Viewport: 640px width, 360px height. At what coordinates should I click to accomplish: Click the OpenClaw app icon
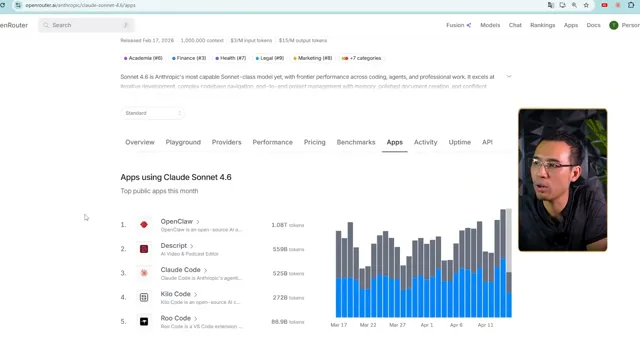(x=144, y=224)
